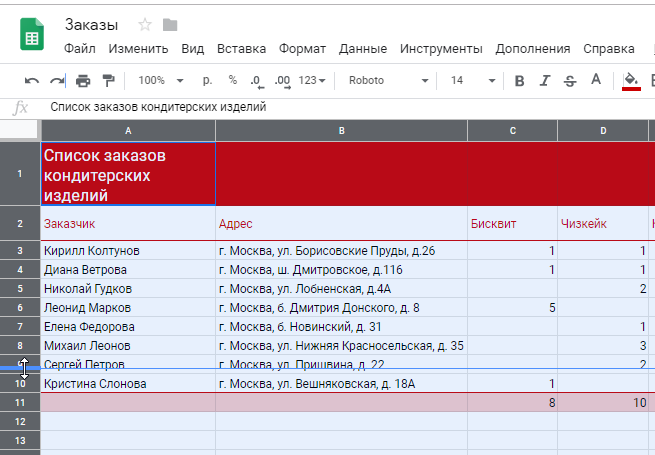Open text color picker
Image resolution: width=655 pixels, height=455 pixels.
click(596, 80)
